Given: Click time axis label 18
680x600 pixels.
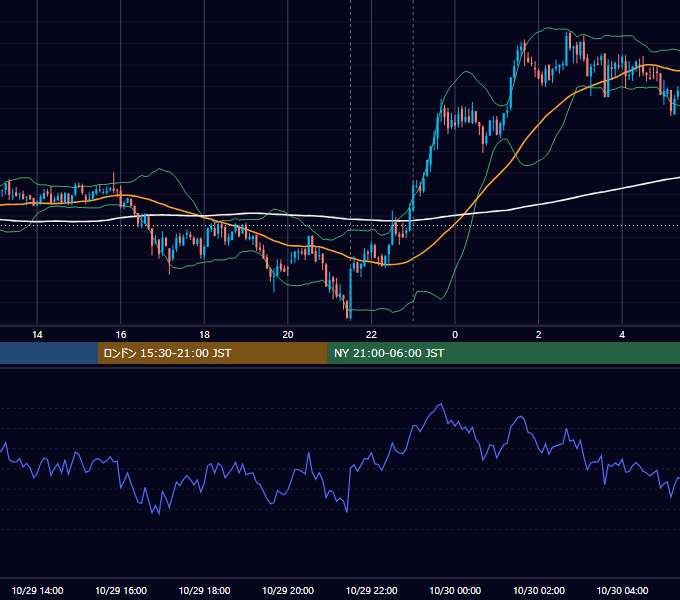Looking at the screenshot, I should pyautogui.click(x=204, y=335).
